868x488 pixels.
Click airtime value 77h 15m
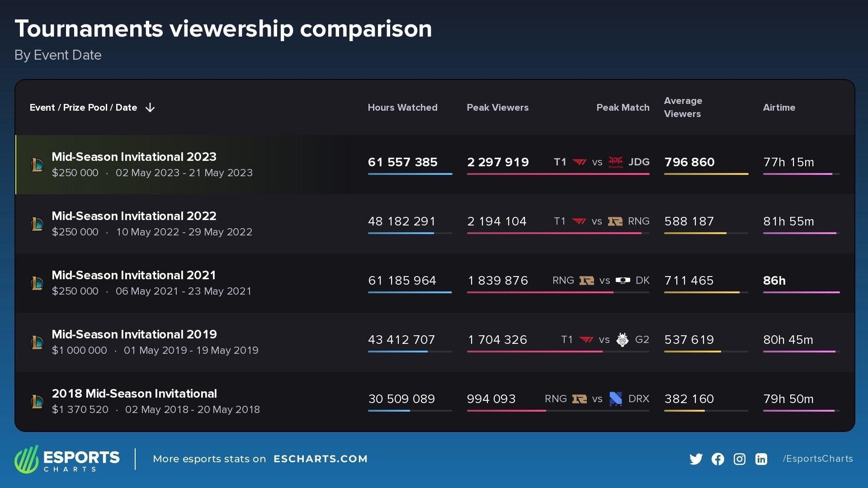click(x=788, y=162)
